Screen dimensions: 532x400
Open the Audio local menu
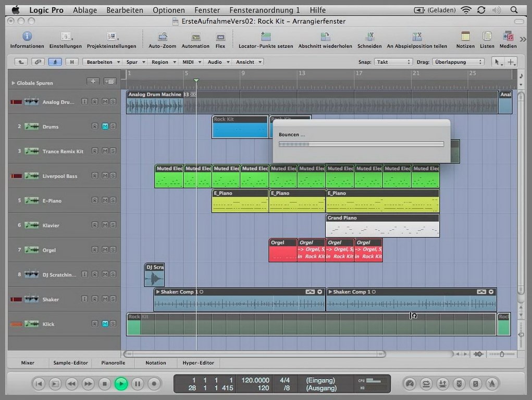[x=218, y=62]
